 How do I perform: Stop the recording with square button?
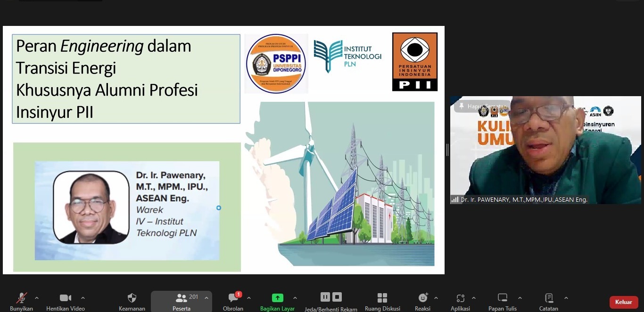[x=337, y=297]
